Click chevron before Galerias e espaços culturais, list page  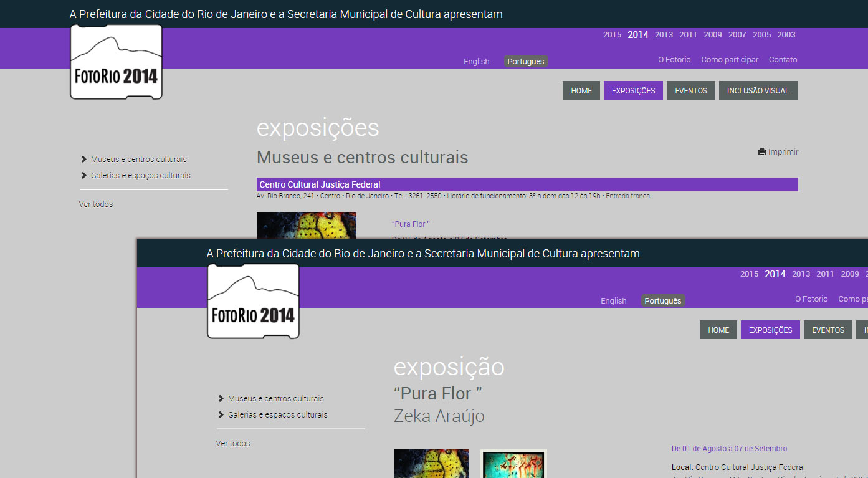click(x=84, y=175)
